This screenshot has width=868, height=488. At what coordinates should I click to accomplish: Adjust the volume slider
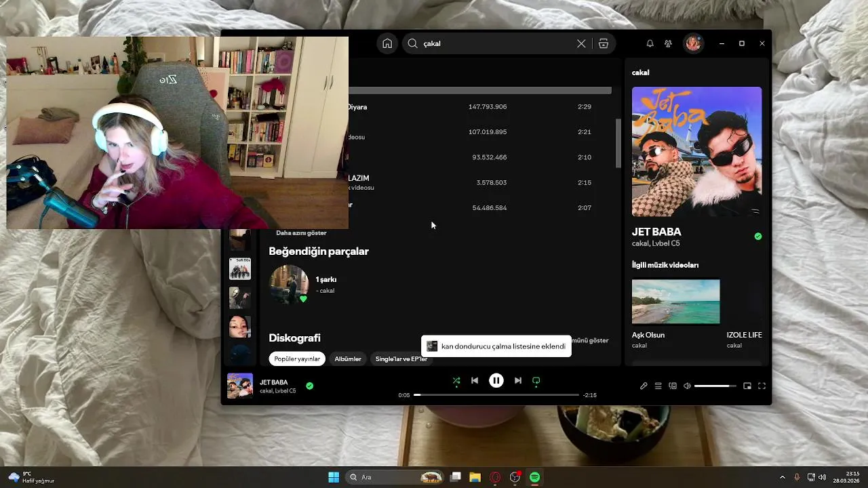coord(715,386)
